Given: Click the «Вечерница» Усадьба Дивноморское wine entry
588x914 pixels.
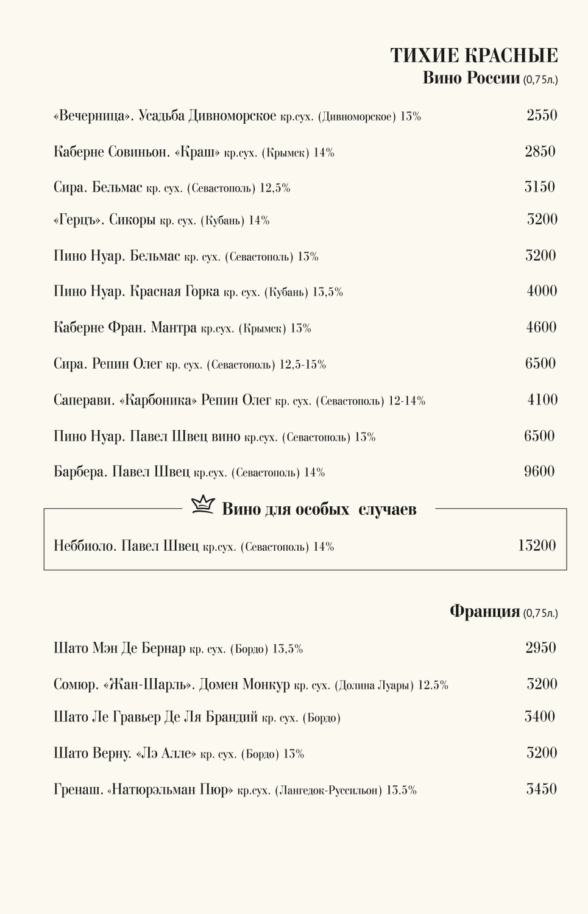Looking at the screenshot, I should 237,116.
